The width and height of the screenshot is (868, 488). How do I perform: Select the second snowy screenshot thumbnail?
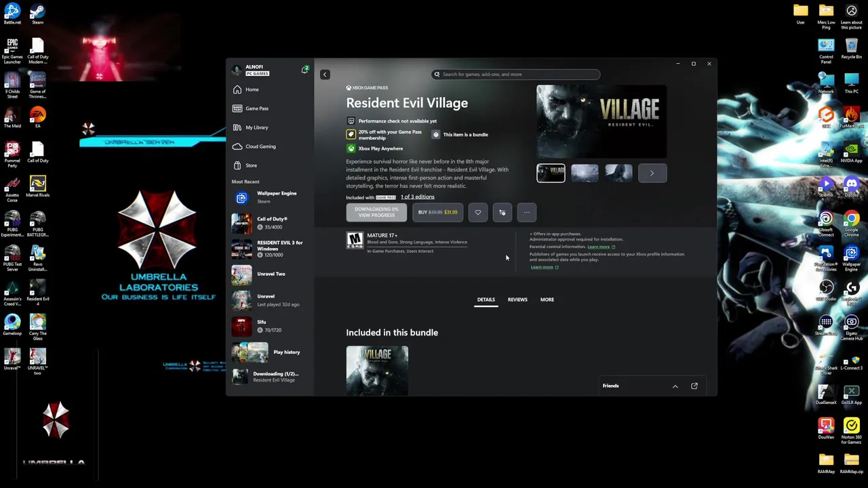point(585,174)
